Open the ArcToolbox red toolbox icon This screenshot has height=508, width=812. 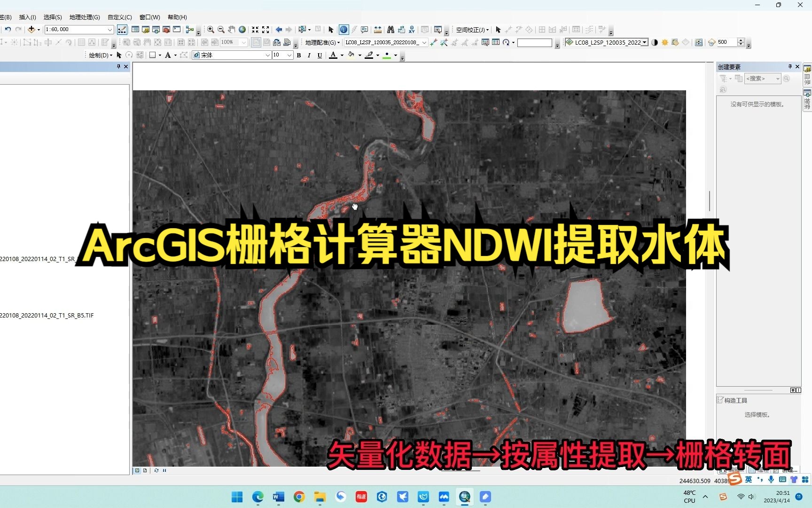[166, 30]
